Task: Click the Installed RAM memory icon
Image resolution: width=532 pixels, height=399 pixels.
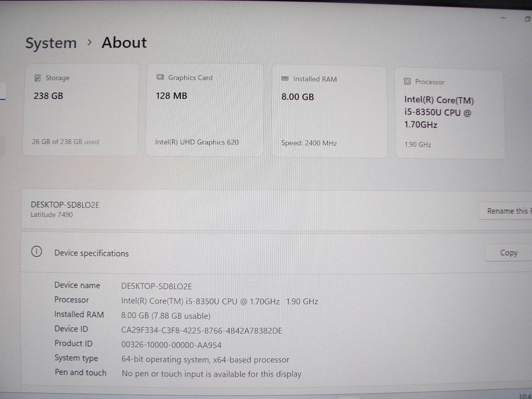Action: tap(285, 78)
